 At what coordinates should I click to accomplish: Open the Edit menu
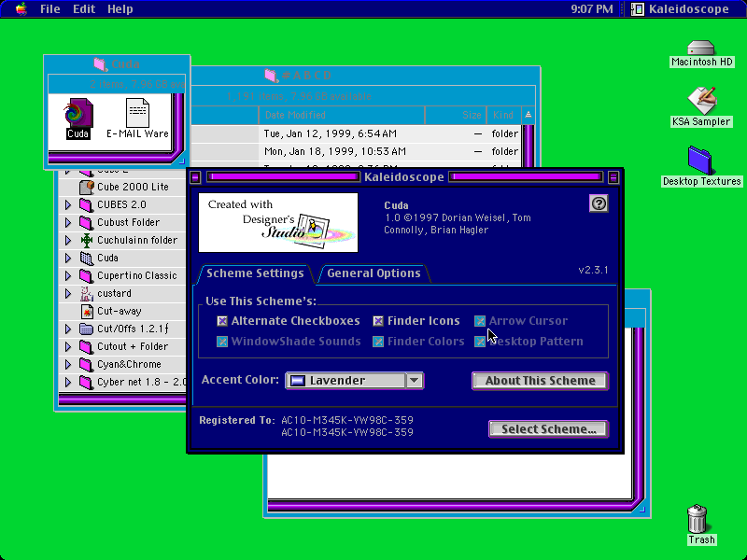coord(84,9)
